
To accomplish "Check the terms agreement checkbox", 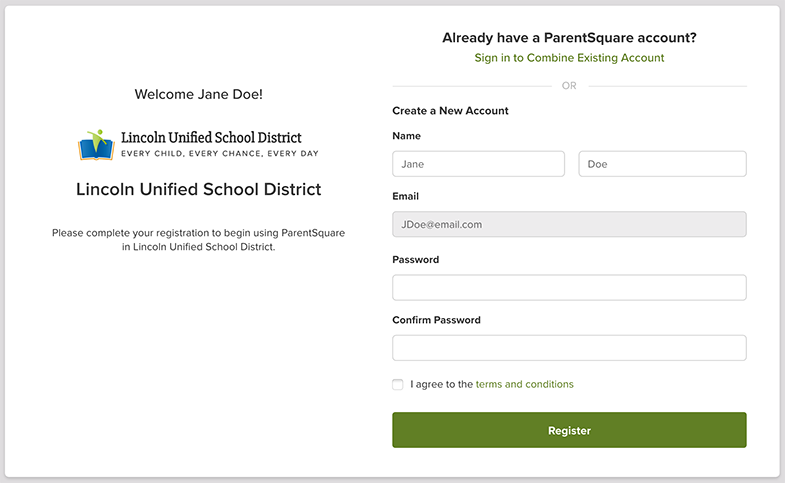I will click(x=398, y=384).
